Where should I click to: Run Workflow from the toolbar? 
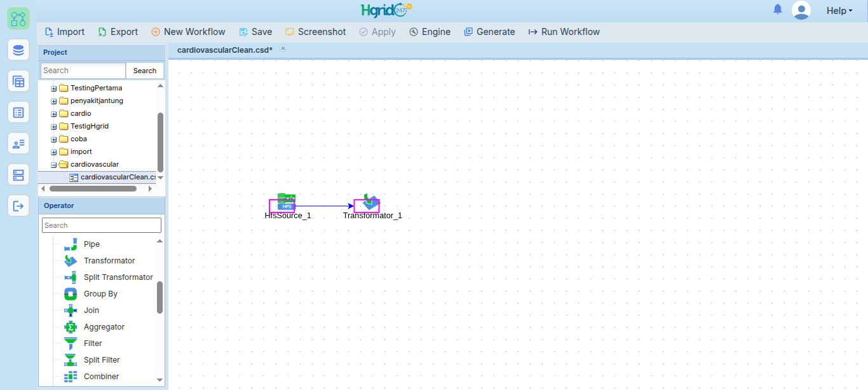coord(564,32)
